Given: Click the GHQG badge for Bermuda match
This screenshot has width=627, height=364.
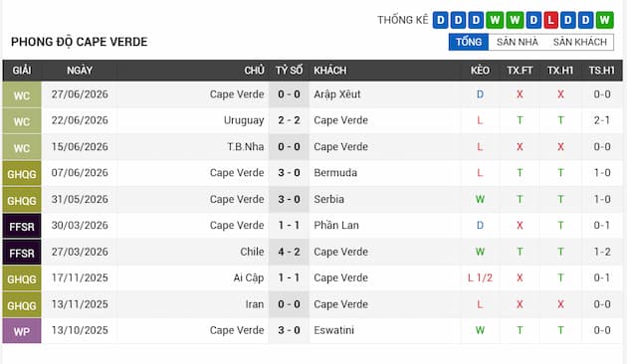Looking at the screenshot, I should [x=22, y=174].
